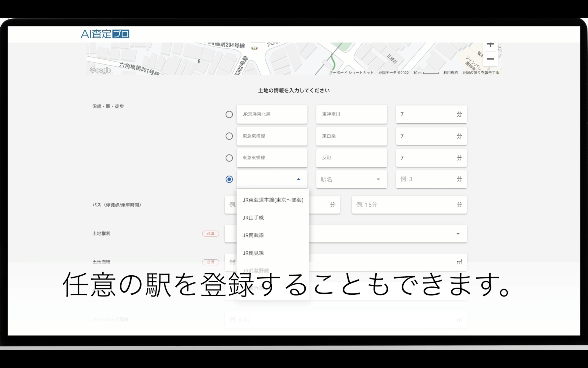Click the 土地の情報を入力してください heading

pos(294,91)
